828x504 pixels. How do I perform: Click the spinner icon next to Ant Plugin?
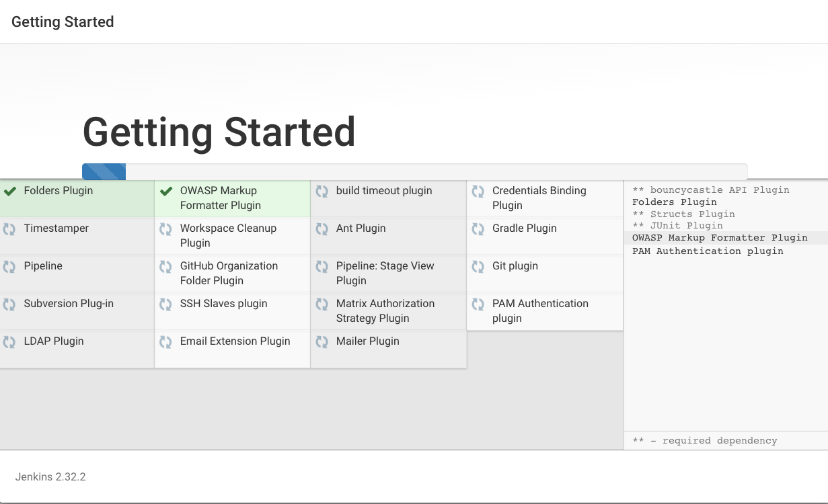tap(322, 229)
